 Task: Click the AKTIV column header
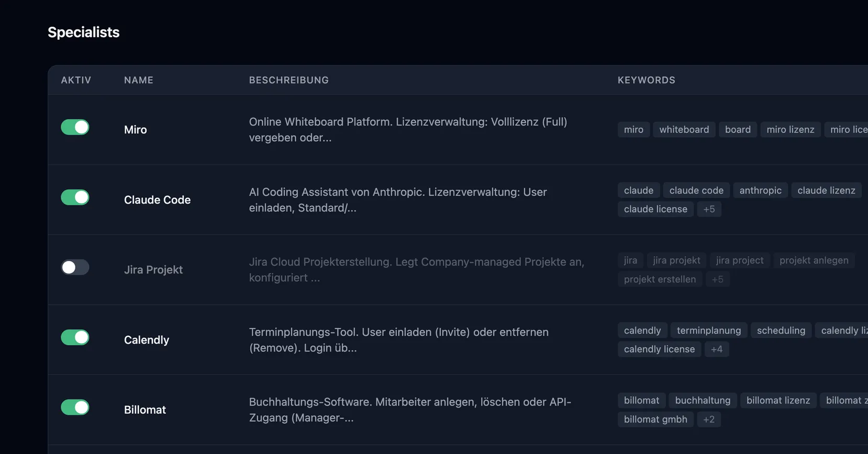[76, 80]
